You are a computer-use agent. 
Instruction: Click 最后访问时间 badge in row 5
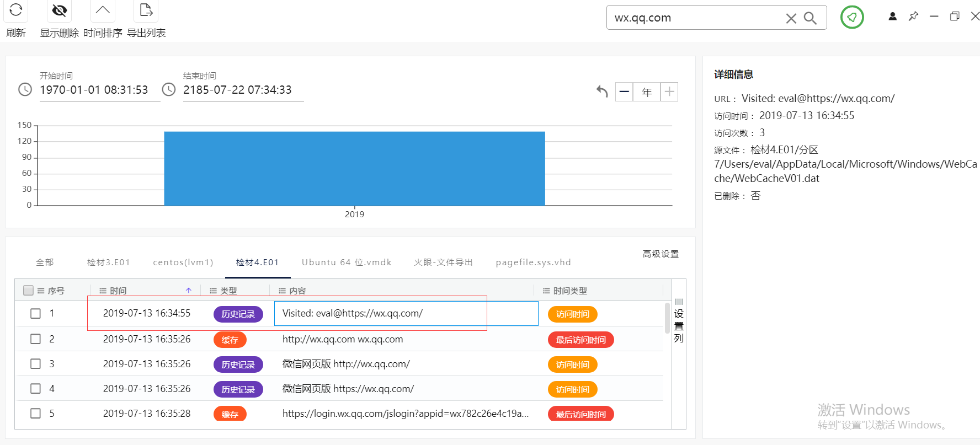coord(581,414)
